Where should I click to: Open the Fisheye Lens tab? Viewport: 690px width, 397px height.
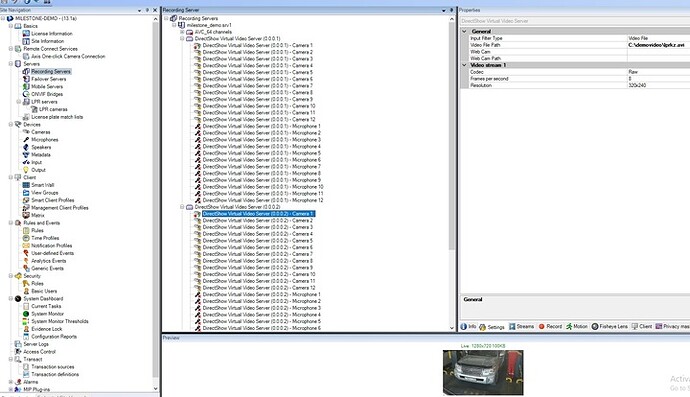coord(610,327)
